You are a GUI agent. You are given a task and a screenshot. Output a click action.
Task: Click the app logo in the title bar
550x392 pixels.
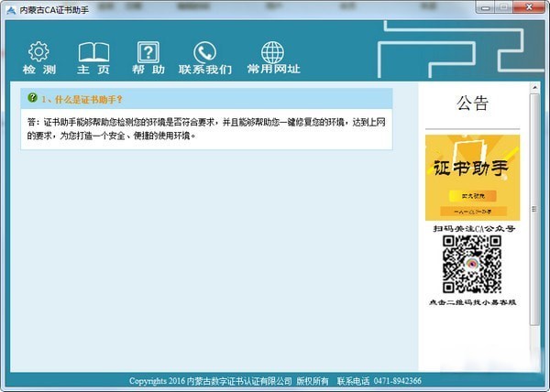click(11, 10)
